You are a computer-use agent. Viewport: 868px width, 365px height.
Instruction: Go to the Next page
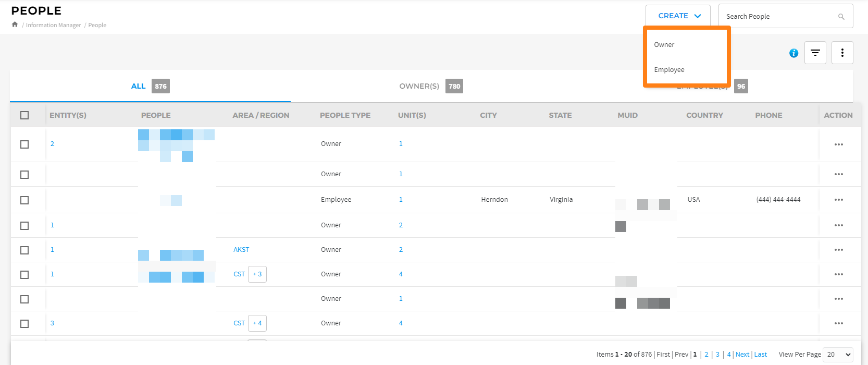pos(742,355)
